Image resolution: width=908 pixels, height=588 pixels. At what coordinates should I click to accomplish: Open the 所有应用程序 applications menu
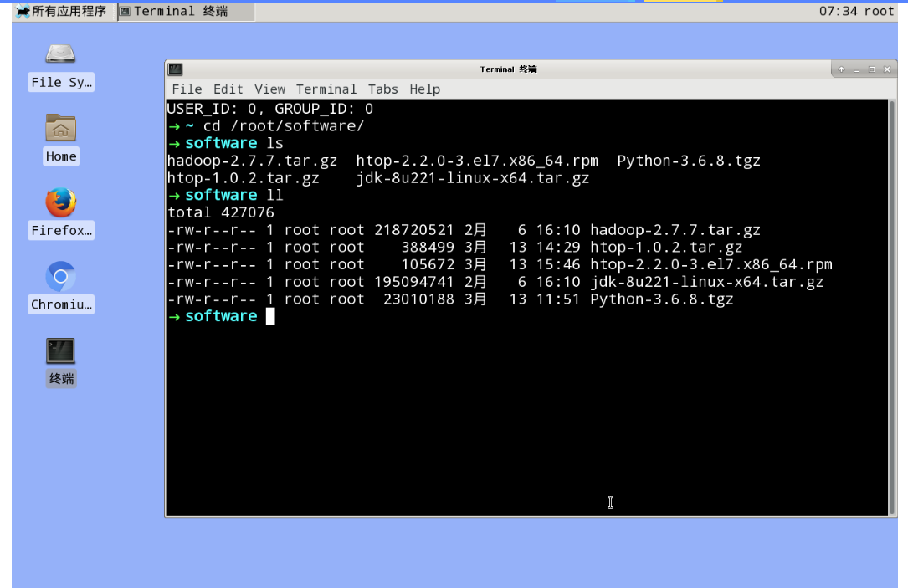click(x=61, y=11)
